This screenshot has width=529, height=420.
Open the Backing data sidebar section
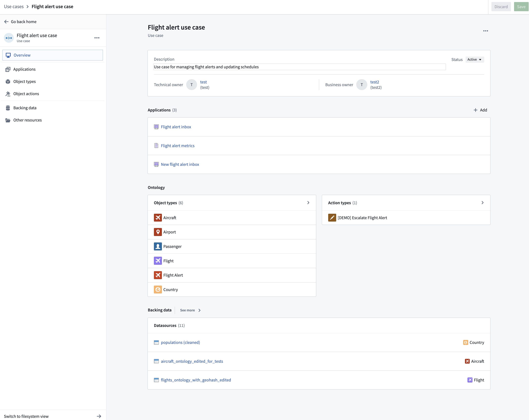click(52, 108)
